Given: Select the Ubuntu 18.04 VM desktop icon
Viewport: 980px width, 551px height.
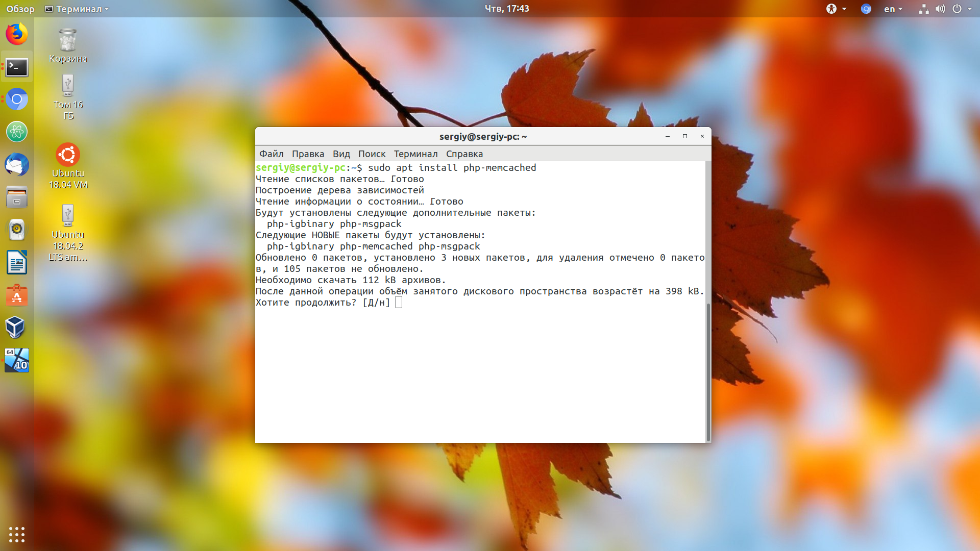Looking at the screenshot, I should (x=68, y=166).
